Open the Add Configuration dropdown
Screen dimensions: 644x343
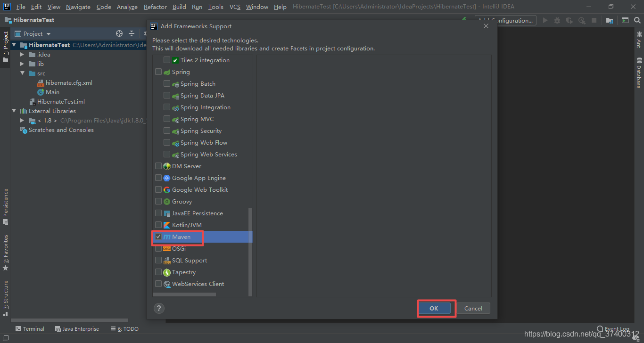(x=505, y=20)
